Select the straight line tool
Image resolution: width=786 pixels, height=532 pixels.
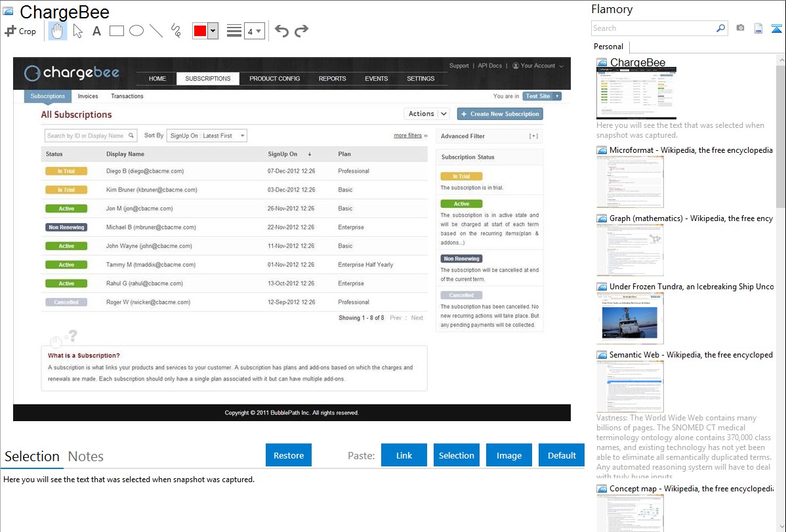pos(156,31)
